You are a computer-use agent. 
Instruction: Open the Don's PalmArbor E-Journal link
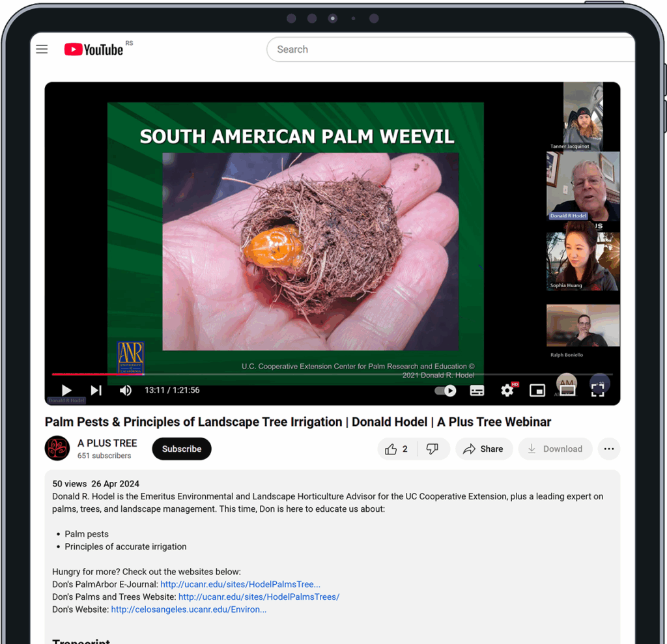240,585
